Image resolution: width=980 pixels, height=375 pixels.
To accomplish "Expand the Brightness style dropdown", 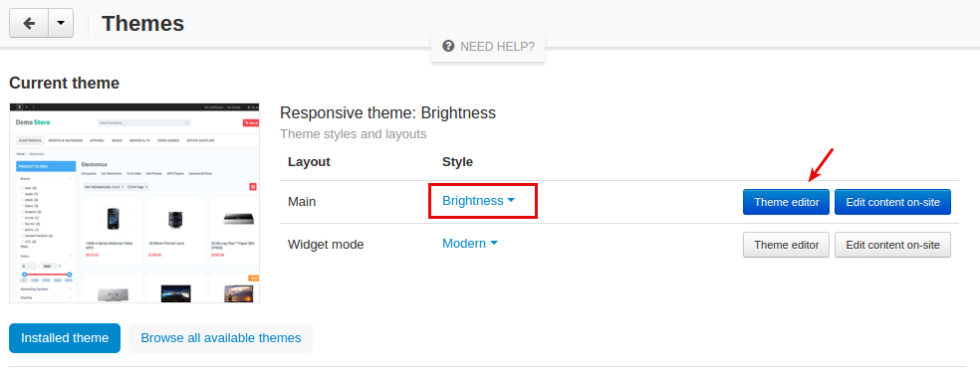I will (479, 200).
